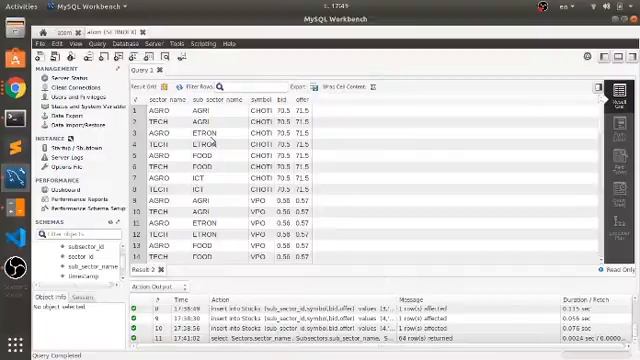Screen dimensions: 640x360
Task: Open Google Chrome from the dock
Action: (x=16, y=88)
